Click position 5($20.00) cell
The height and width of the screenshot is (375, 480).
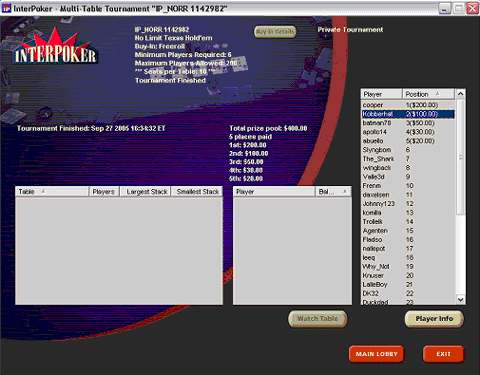click(x=420, y=141)
